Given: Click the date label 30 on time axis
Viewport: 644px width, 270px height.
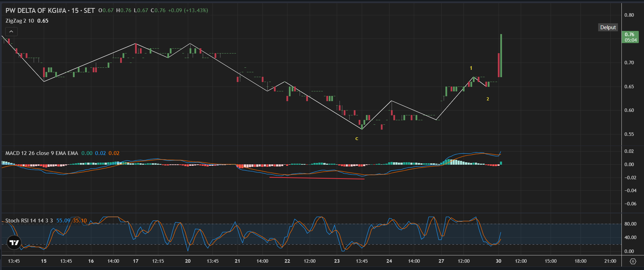Looking at the screenshot, I should [499, 261].
